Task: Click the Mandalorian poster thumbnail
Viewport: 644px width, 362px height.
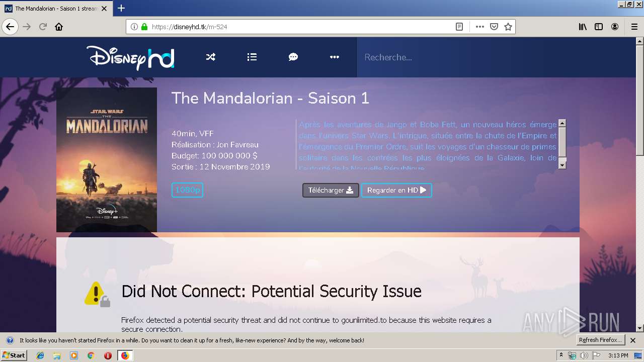Action: point(107,160)
